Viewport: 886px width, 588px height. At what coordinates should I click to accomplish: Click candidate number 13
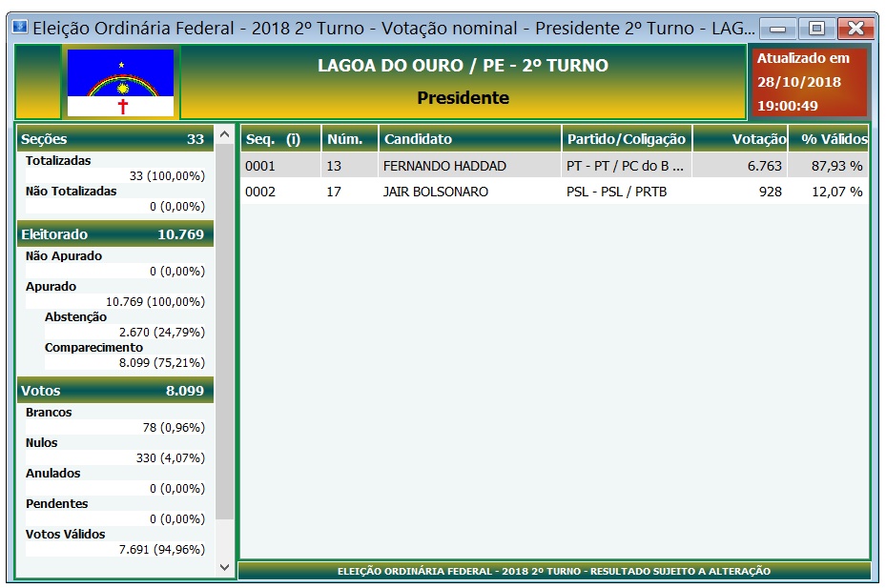coord(334,166)
